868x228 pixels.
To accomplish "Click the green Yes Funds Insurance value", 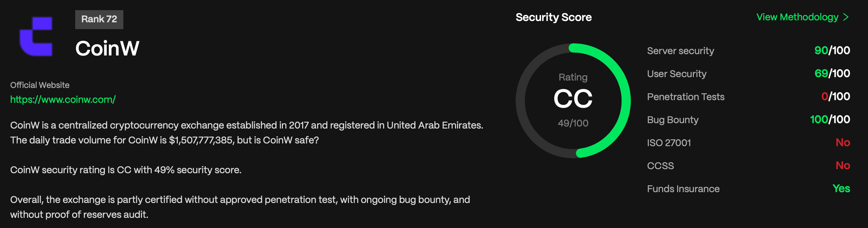I will coord(841,188).
